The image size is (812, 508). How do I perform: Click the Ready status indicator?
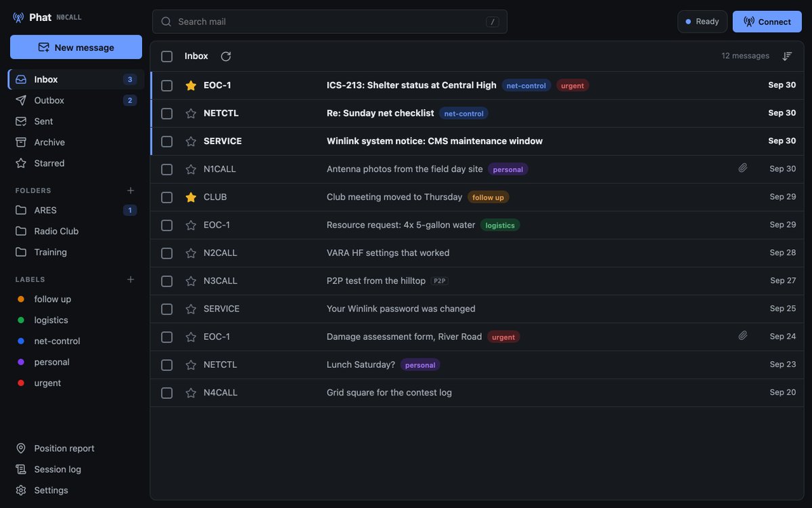(x=702, y=22)
